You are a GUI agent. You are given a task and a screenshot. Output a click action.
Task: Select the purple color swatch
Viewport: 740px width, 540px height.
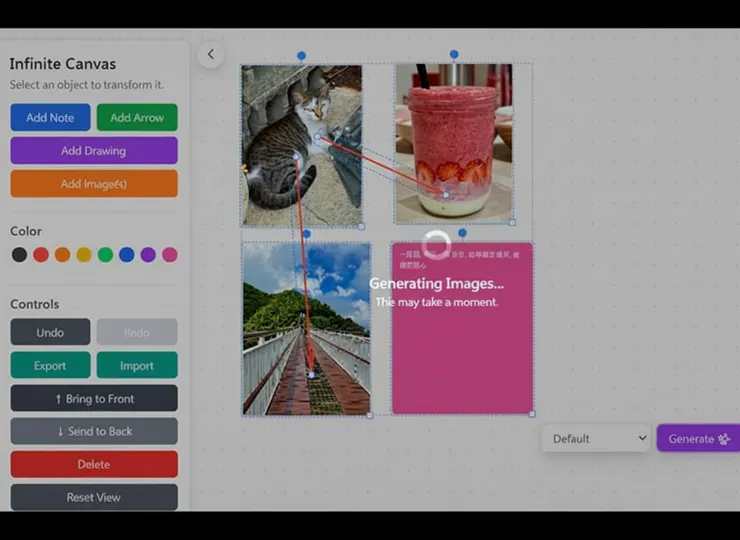tap(148, 255)
